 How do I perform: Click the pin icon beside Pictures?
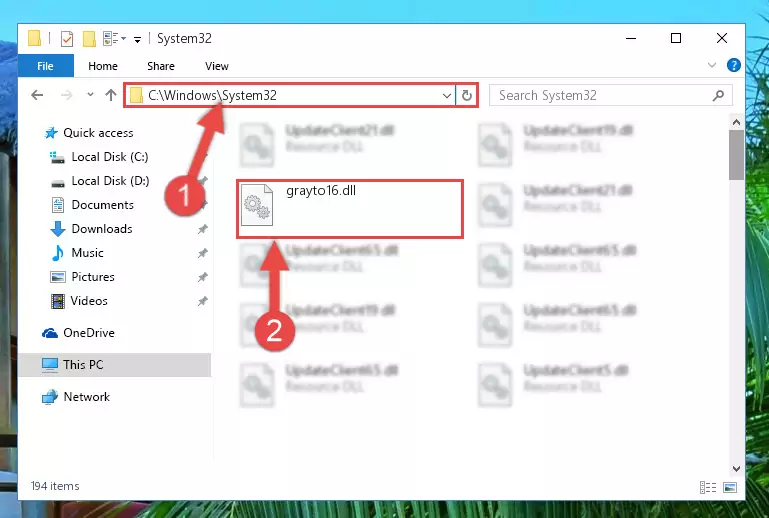[202, 277]
